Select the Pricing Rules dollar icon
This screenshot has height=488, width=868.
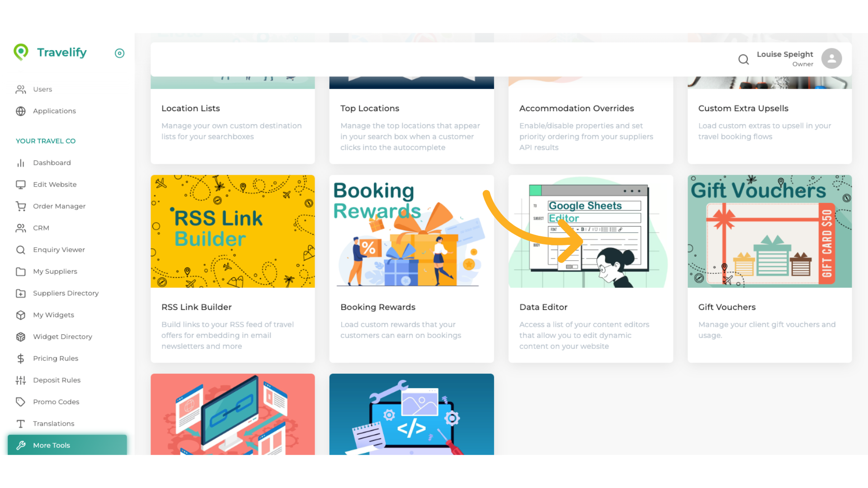21,358
